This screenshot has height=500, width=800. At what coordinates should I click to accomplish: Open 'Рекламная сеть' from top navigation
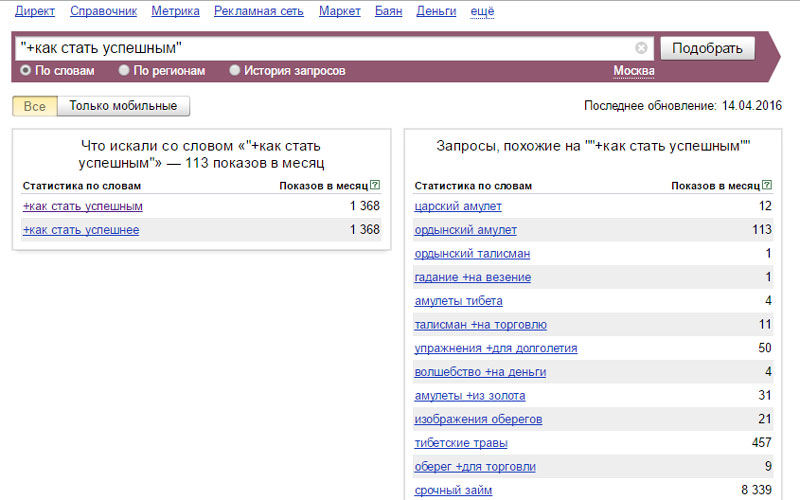pos(259,11)
